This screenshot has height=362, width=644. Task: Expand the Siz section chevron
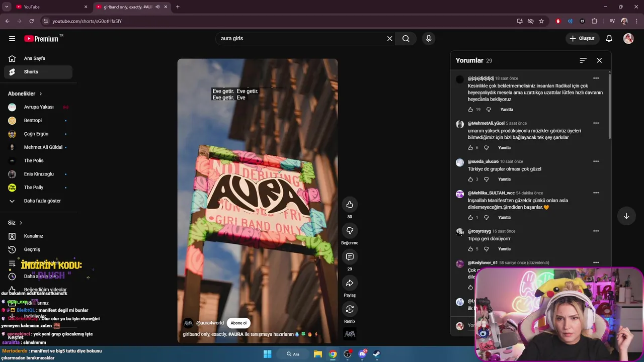21,223
